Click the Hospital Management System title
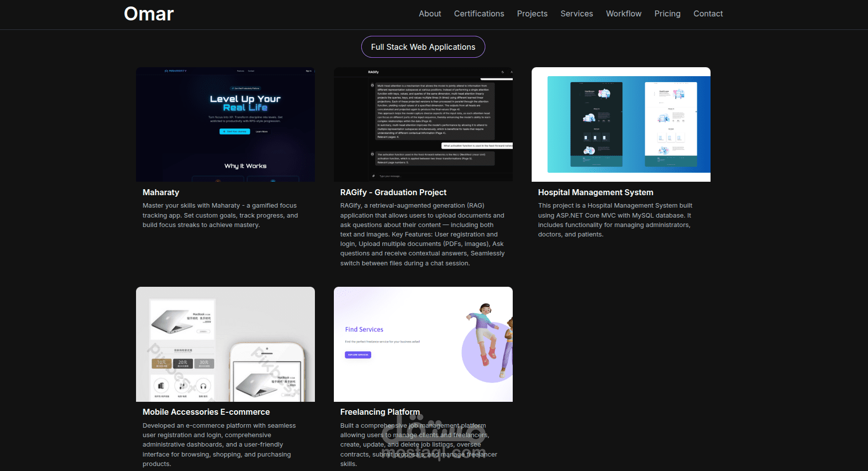868x471 pixels. (x=595, y=192)
